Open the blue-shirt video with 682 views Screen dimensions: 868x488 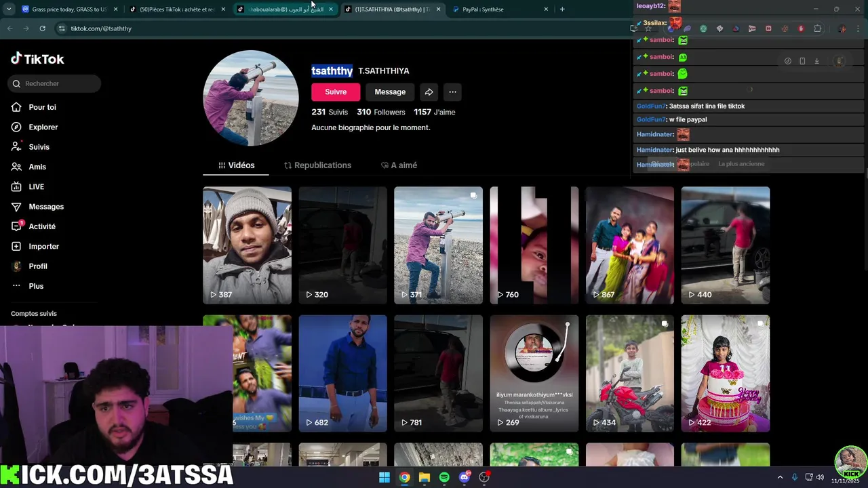point(342,373)
